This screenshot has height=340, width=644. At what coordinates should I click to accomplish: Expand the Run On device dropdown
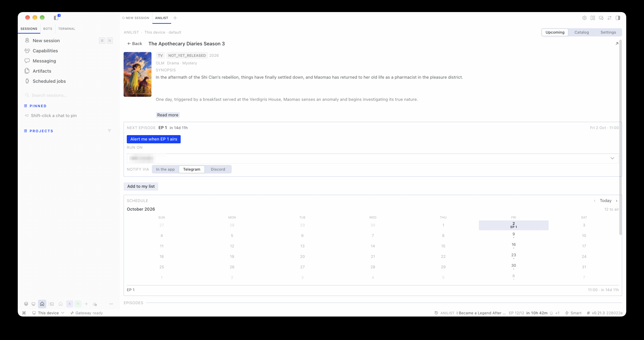tap(373, 158)
